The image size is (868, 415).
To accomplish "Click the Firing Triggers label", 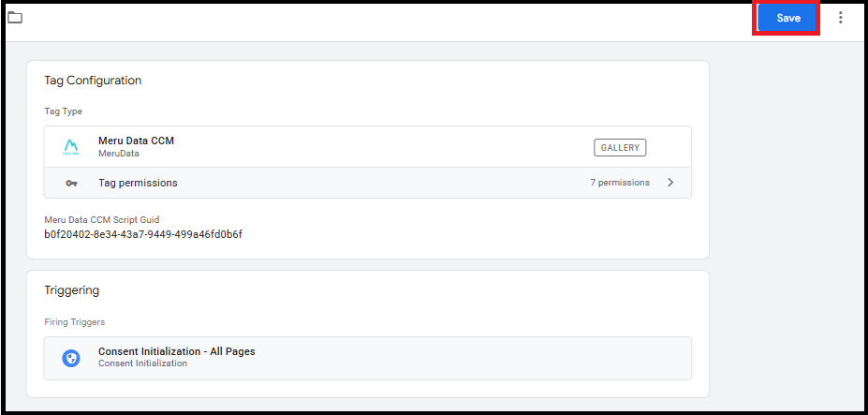I will pos(74,322).
